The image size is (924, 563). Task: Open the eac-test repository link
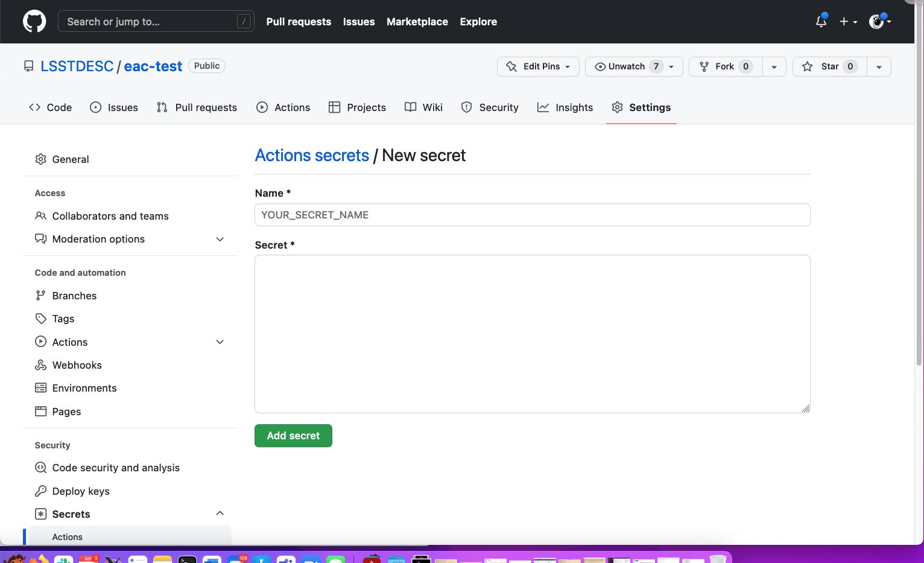[153, 66]
